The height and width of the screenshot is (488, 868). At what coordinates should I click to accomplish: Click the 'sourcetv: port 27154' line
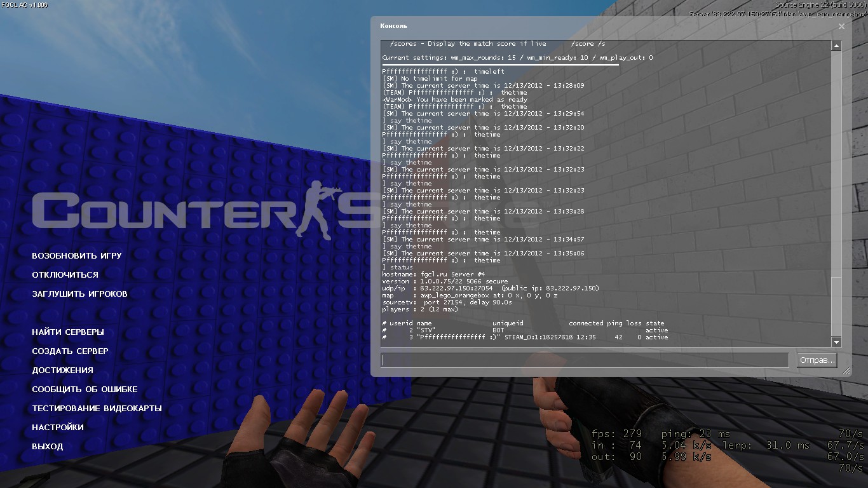pyautogui.click(x=447, y=302)
